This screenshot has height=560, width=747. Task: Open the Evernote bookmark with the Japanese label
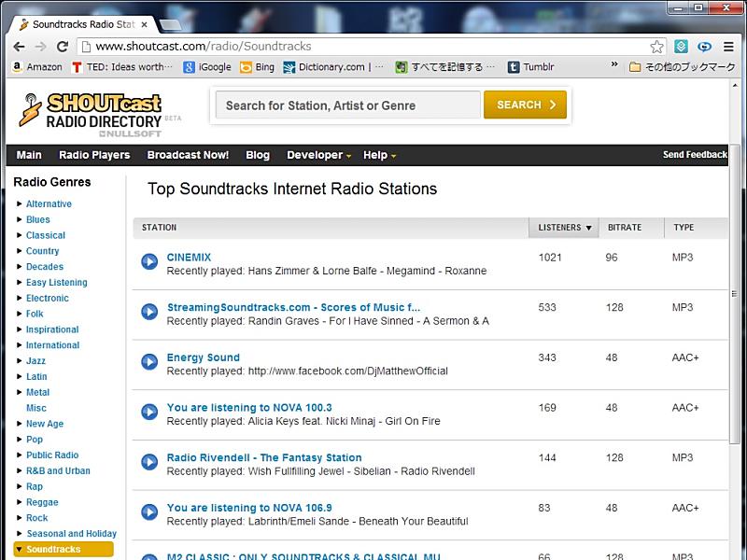[x=445, y=67]
